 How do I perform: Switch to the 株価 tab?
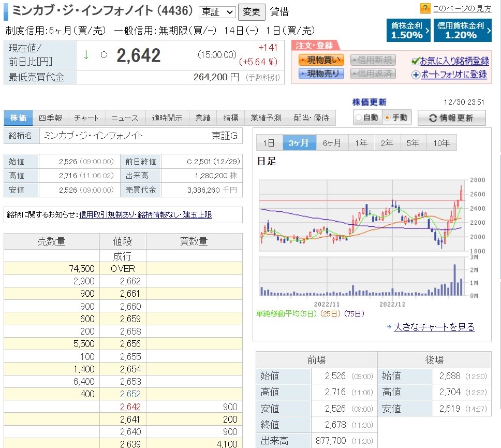pyautogui.click(x=18, y=118)
